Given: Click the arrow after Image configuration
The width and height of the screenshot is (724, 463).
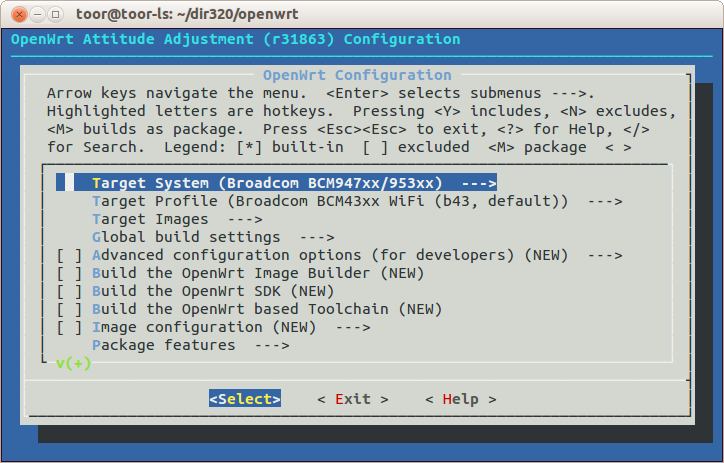Looking at the screenshot, I should 353,327.
